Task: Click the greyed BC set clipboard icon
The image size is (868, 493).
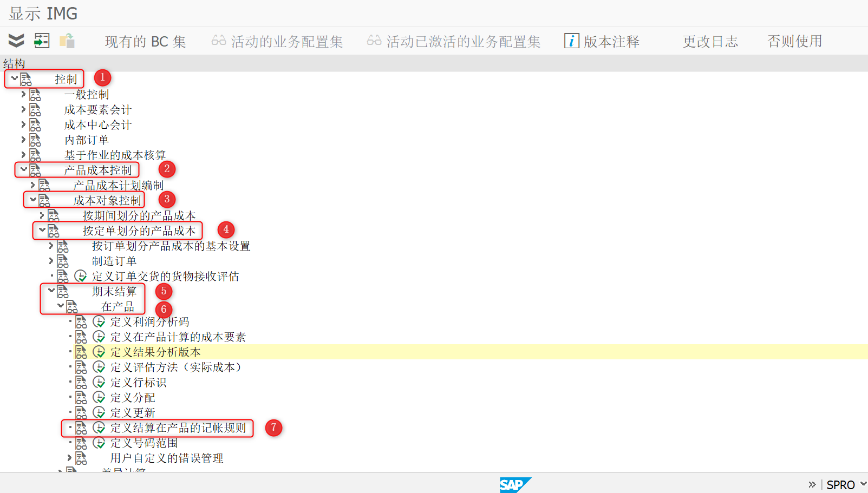Action: tap(67, 41)
